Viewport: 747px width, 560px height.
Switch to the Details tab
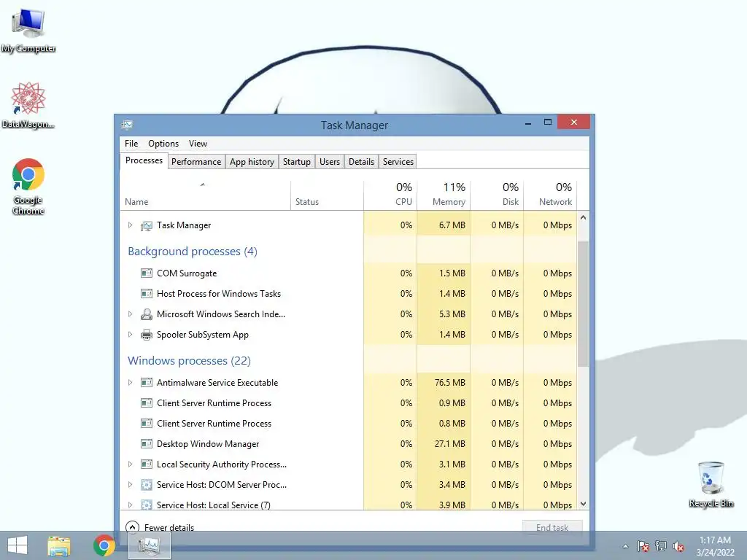[362, 162]
